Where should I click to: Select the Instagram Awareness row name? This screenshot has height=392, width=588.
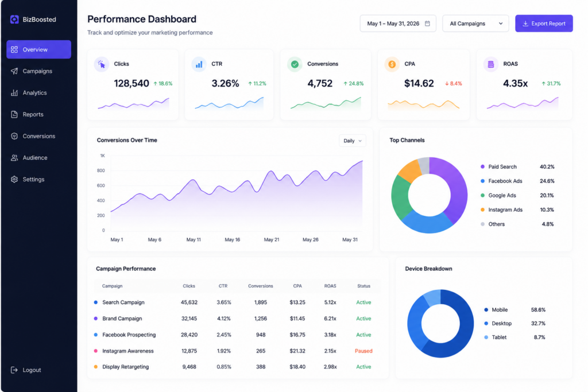[128, 351]
